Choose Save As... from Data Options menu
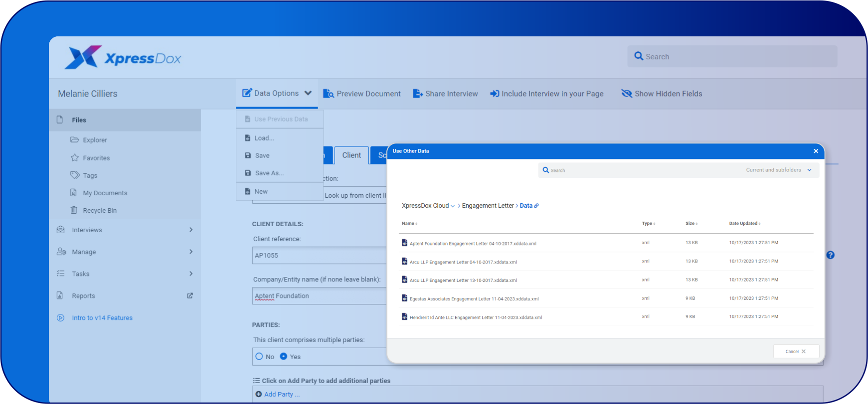Viewport: 868px width, 404px height. pyautogui.click(x=280, y=173)
